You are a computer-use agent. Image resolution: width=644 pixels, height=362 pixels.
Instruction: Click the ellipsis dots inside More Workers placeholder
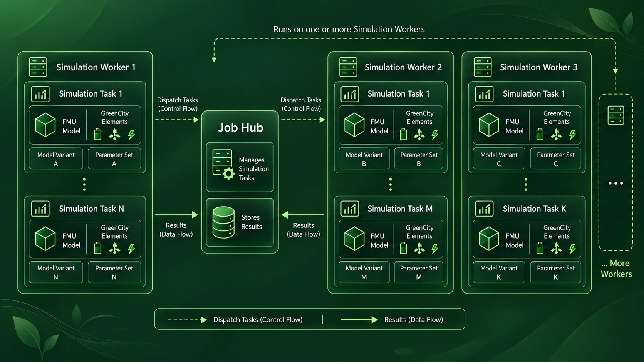(616, 184)
